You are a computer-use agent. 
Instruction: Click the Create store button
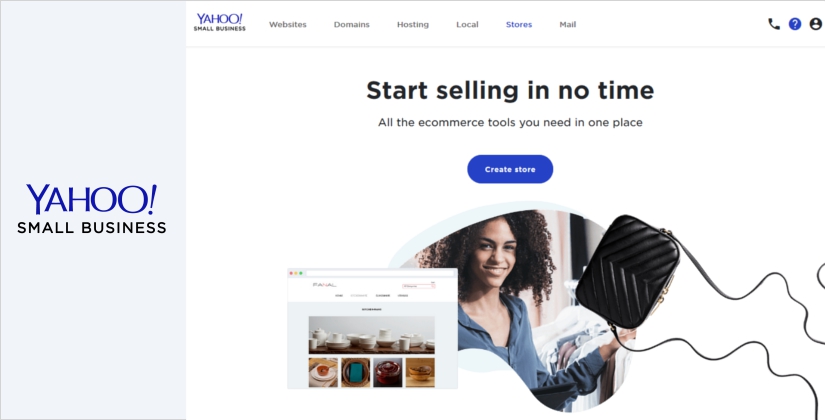pos(510,169)
